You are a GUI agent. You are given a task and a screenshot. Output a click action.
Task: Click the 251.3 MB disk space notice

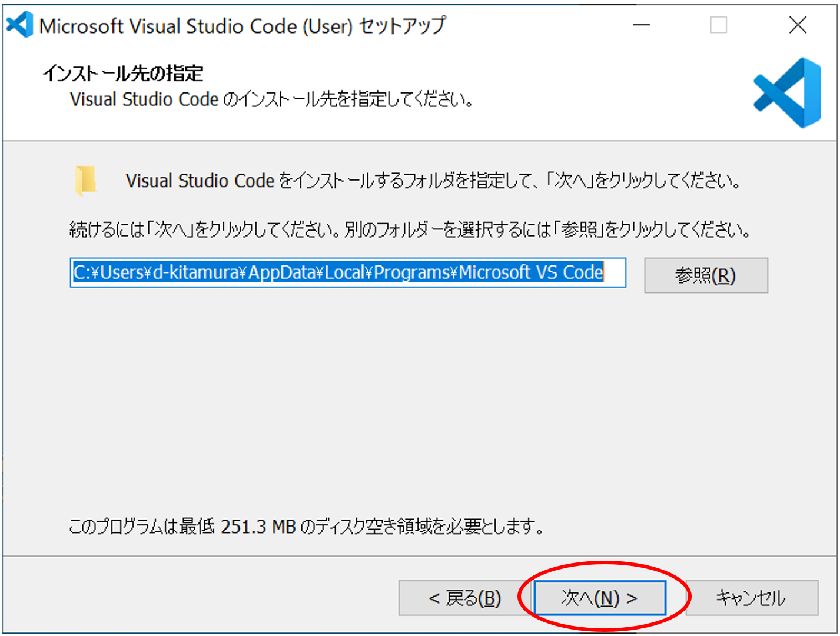pos(306,526)
